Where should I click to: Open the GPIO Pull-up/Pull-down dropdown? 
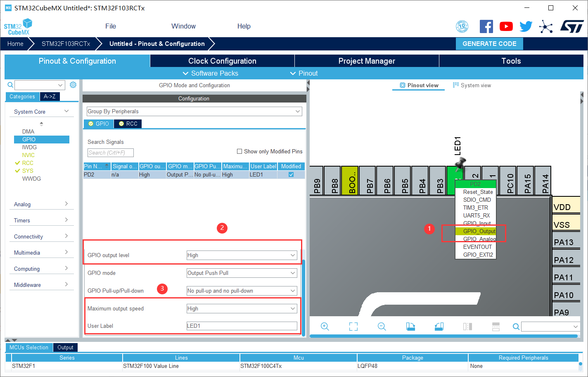tap(242, 291)
